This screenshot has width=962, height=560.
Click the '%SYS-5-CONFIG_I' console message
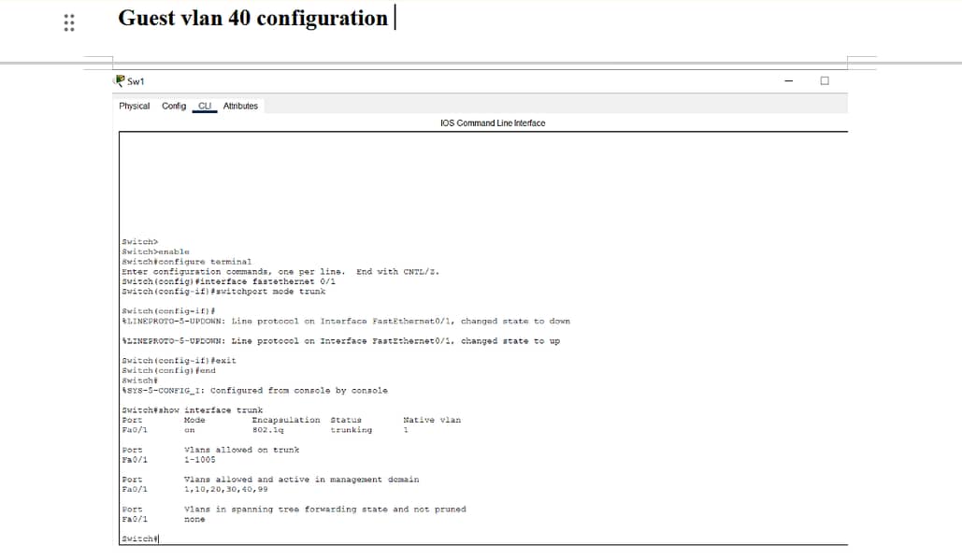[x=254, y=391]
